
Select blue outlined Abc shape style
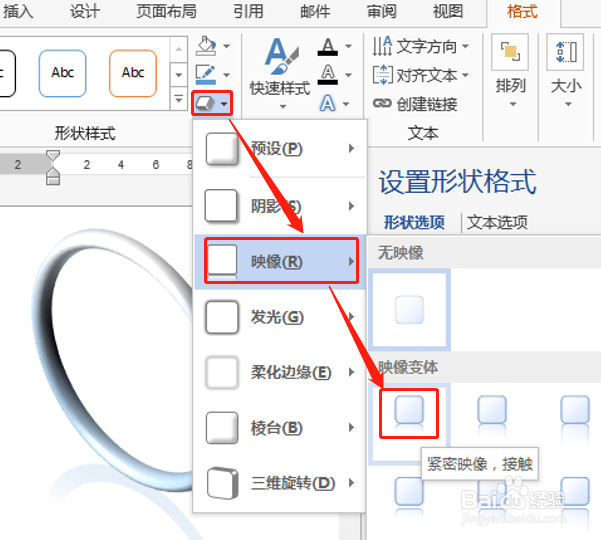click(x=62, y=73)
